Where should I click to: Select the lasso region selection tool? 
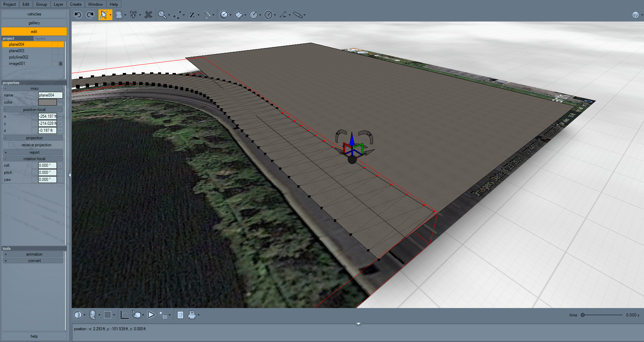point(119,15)
